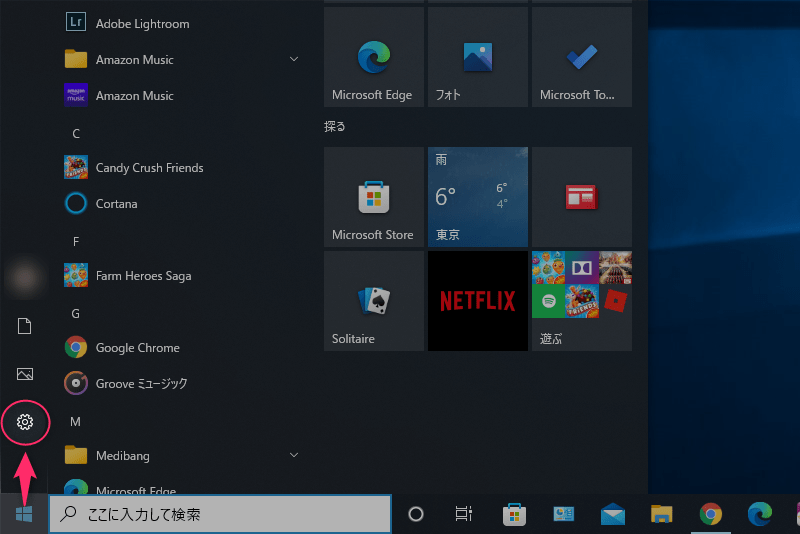Jump to letter F section header
Viewport: 800px width, 534px height.
(76, 241)
